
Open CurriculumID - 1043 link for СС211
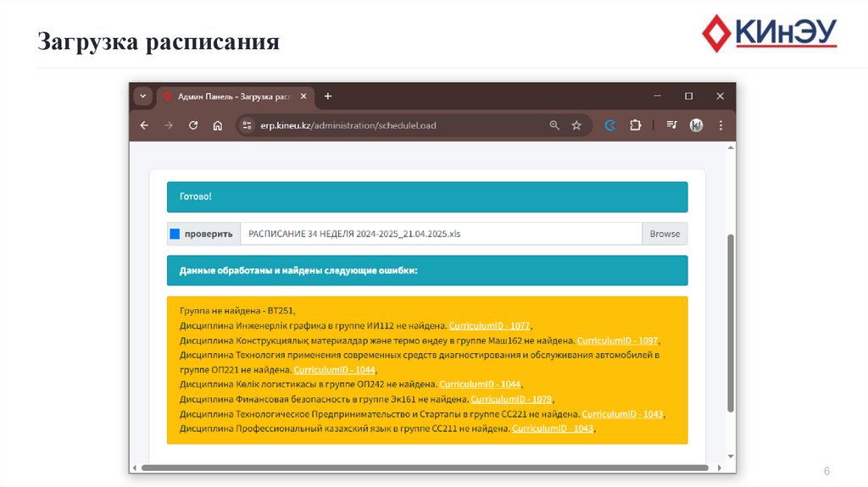(553, 429)
